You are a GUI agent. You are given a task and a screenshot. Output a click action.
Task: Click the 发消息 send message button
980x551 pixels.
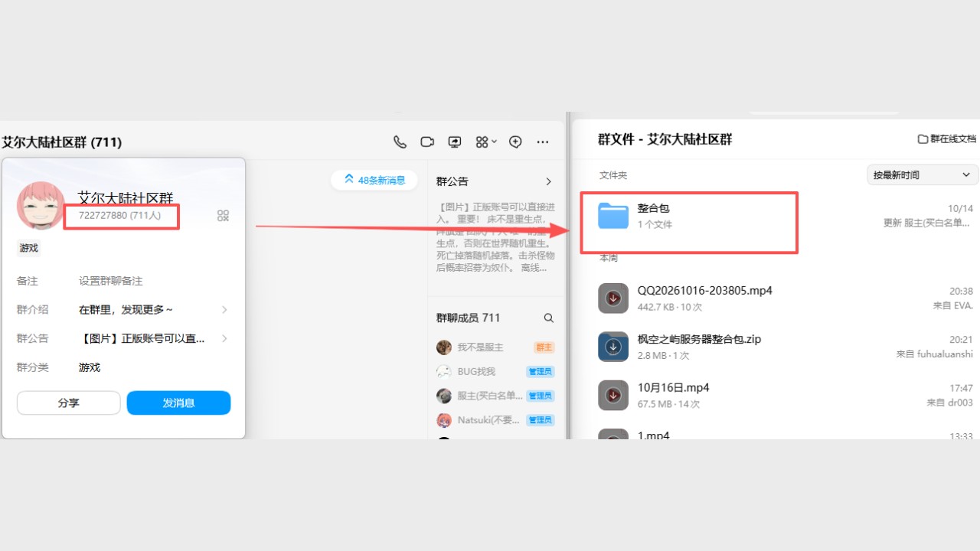point(178,403)
